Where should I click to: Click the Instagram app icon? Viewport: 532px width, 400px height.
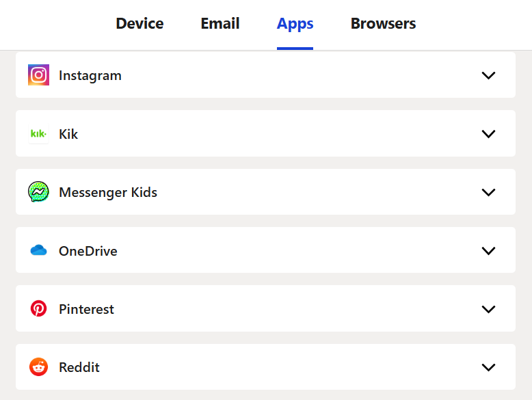[38, 75]
